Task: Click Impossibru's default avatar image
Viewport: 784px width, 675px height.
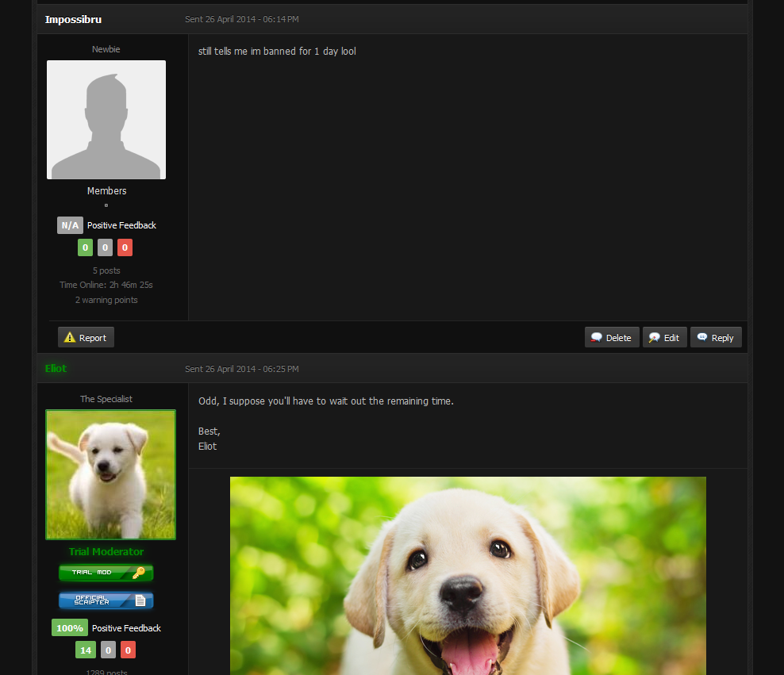Action: coord(106,120)
